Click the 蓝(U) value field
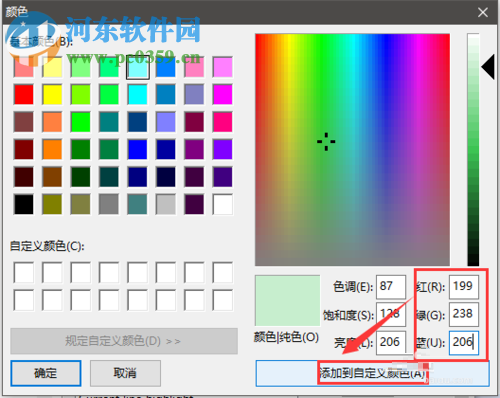500x398 pixels. 464,342
